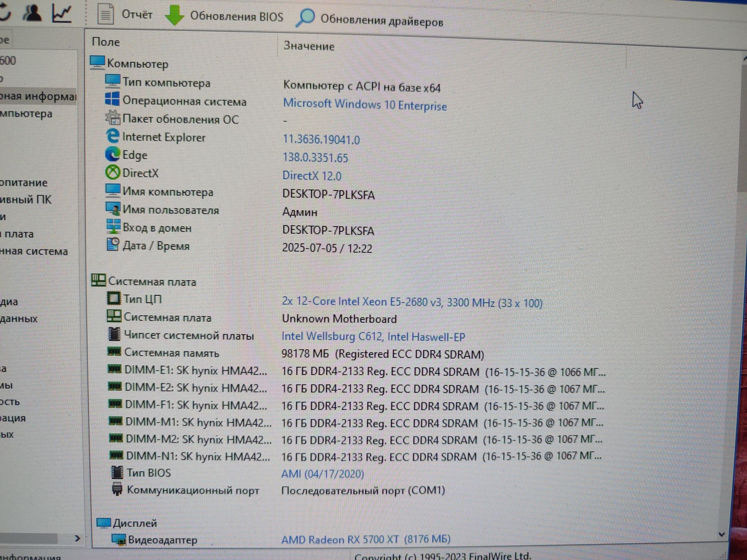The height and width of the screenshot is (560, 747).
Task: Open the driver updates (Обновления драйверов) button
Action: point(370,20)
